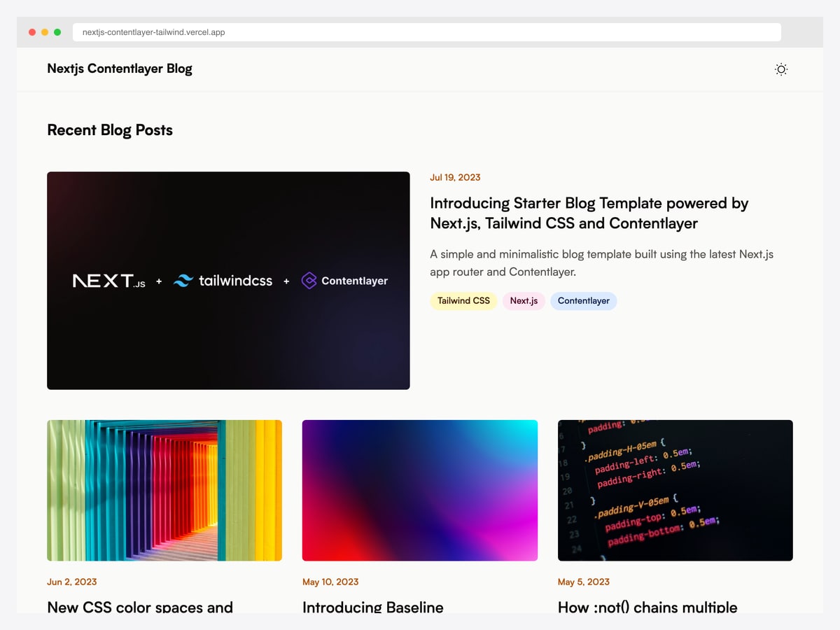
Task: Select the Contentlayer tag
Action: (583, 301)
